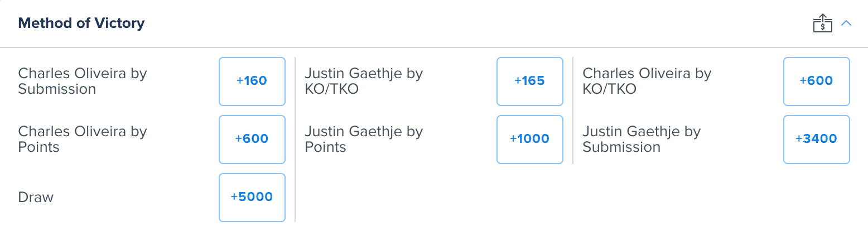
Task: Open the cash-out bet slip icon
Action: click(822, 23)
